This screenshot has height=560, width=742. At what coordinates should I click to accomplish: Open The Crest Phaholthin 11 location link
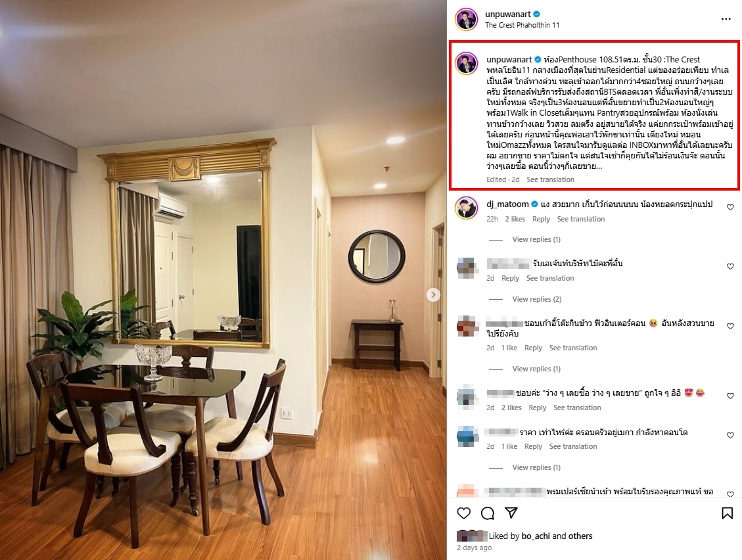coord(522,25)
